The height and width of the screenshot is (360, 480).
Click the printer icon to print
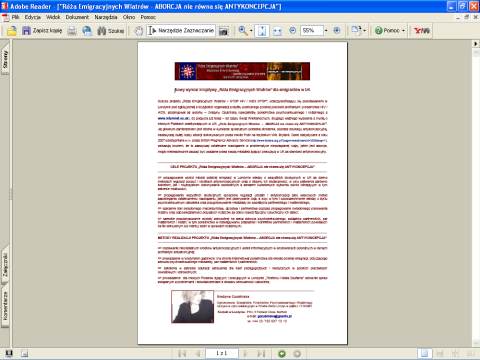(x=72, y=31)
